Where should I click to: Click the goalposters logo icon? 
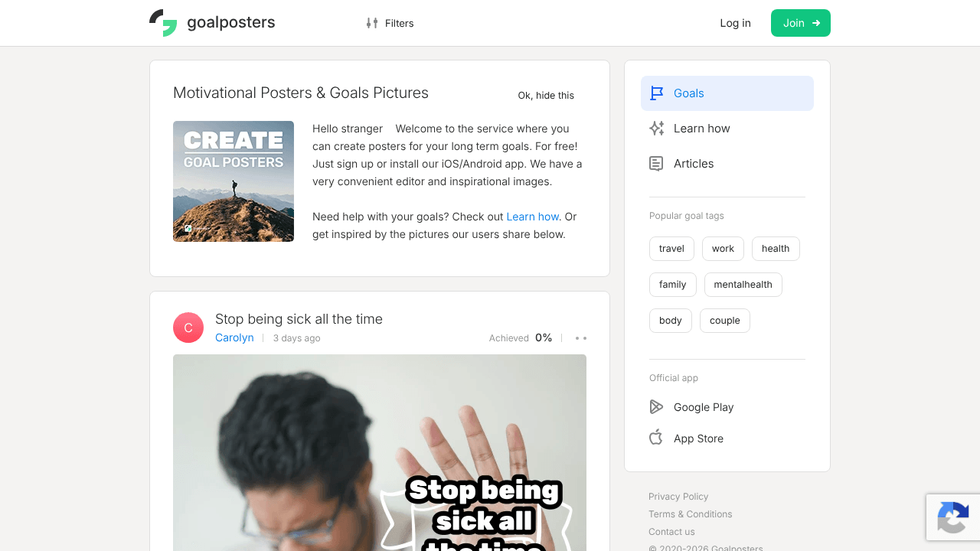tap(163, 23)
